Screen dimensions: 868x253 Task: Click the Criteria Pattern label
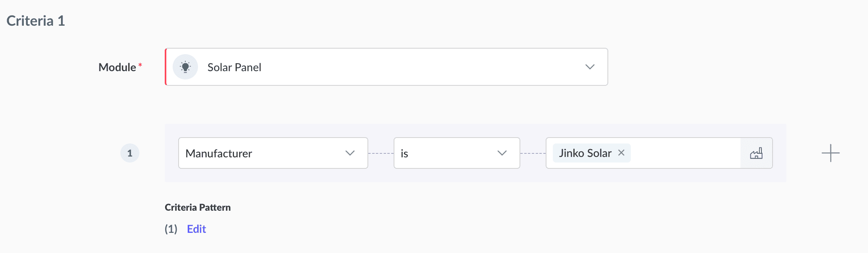point(198,208)
